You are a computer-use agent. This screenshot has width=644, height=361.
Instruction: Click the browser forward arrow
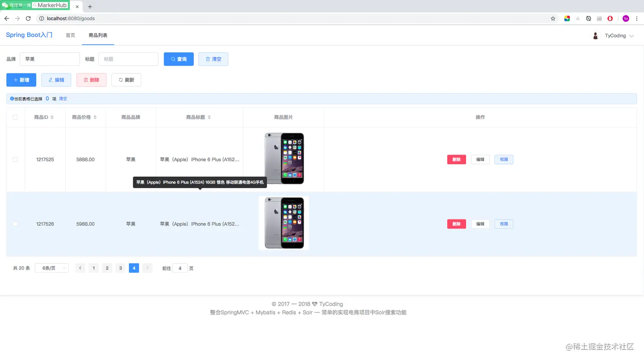point(17,18)
